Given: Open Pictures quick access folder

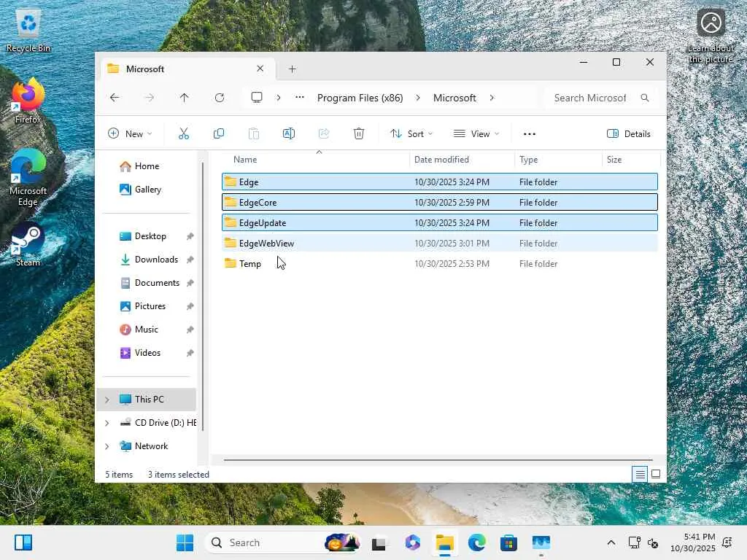Looking at the screenshot, I should [150, 306].
